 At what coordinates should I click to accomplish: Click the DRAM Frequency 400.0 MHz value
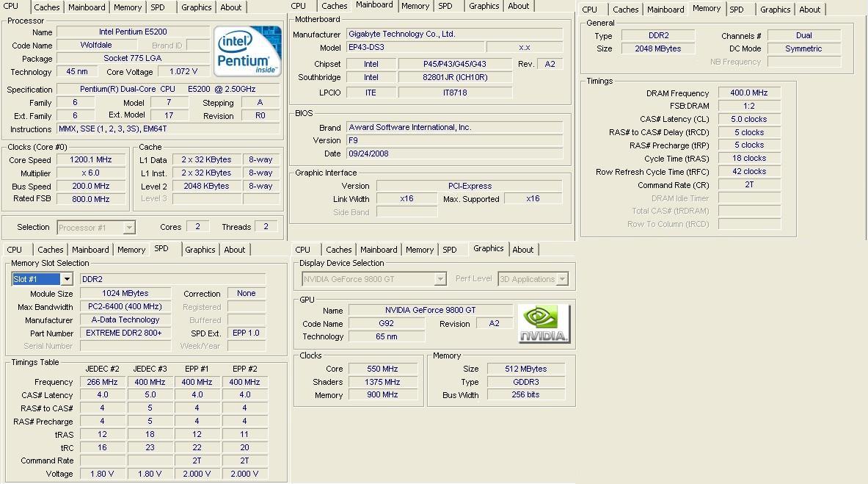748,93
